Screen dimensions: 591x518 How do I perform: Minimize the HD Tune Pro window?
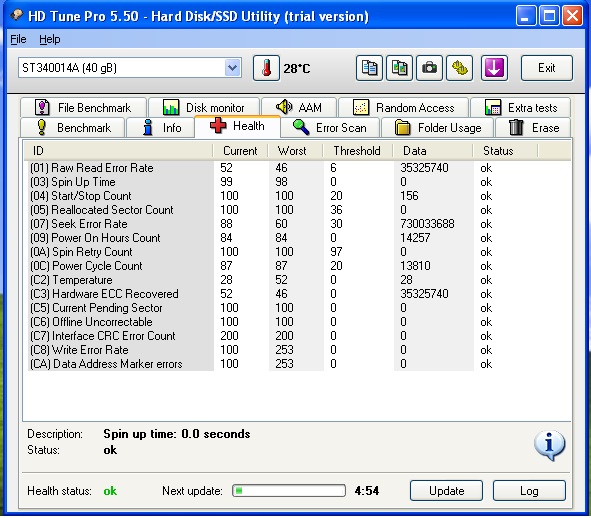click(525, 15)
